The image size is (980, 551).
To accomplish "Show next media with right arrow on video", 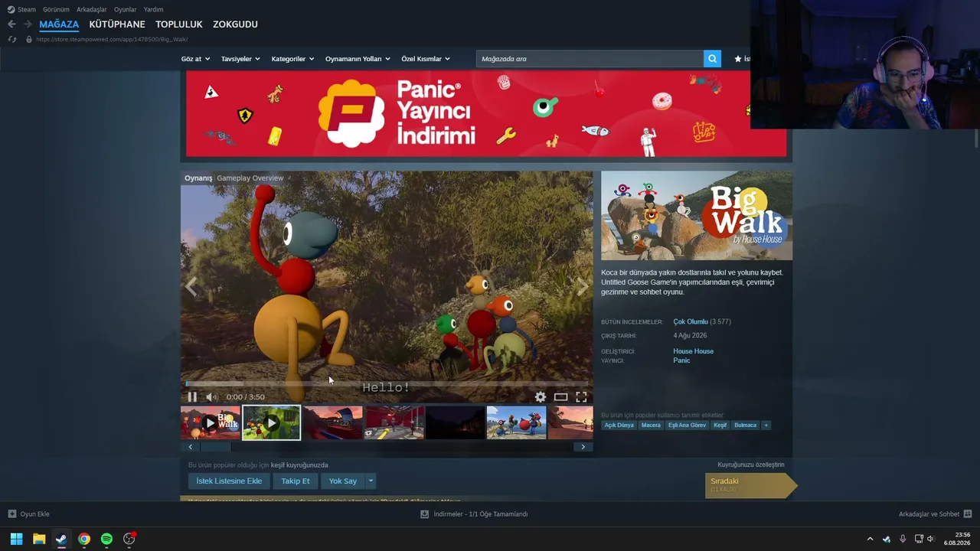I will point(582,287).
